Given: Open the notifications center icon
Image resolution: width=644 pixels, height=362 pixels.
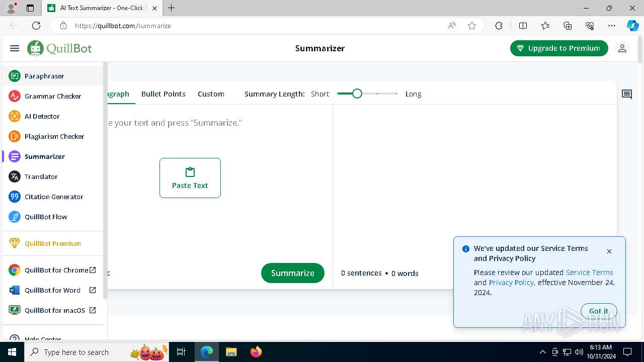Looking at the screenshot, I should tap(627, 352).
